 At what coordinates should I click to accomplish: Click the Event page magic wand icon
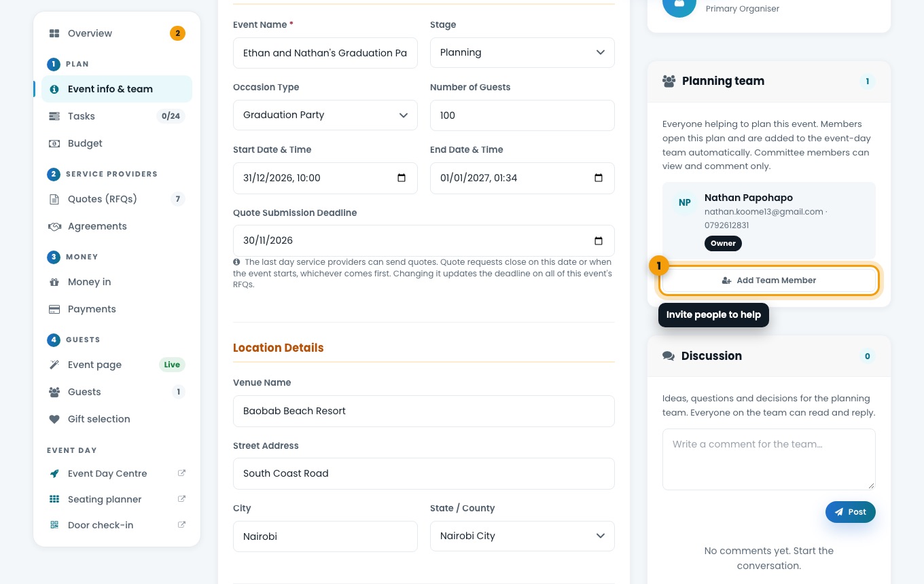[x=54, y=365]
